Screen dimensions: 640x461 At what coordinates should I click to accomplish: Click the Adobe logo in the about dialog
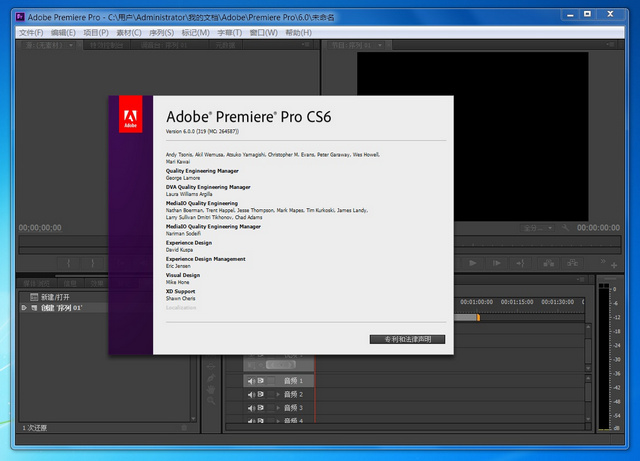coord(130,121)
